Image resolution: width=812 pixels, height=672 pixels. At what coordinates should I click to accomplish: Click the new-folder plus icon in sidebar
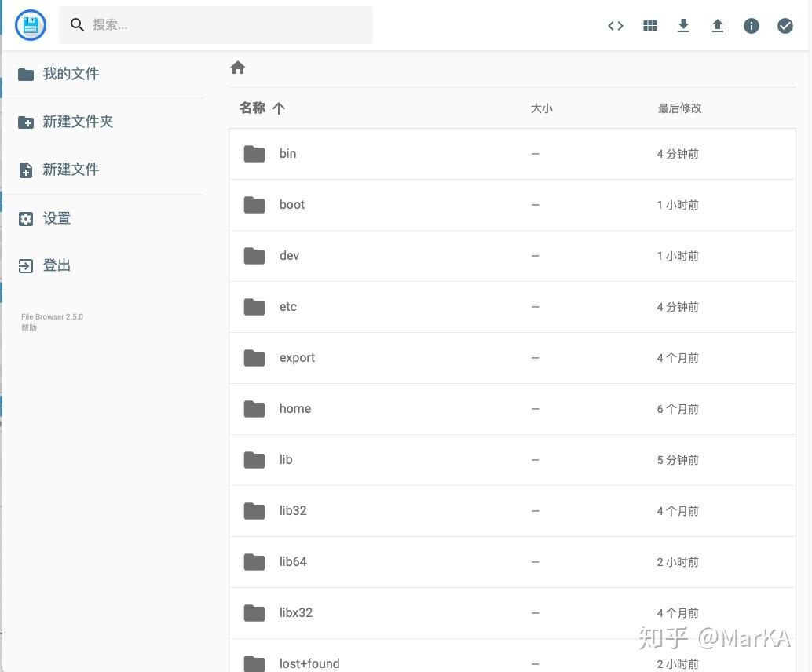tap(26, 122)
